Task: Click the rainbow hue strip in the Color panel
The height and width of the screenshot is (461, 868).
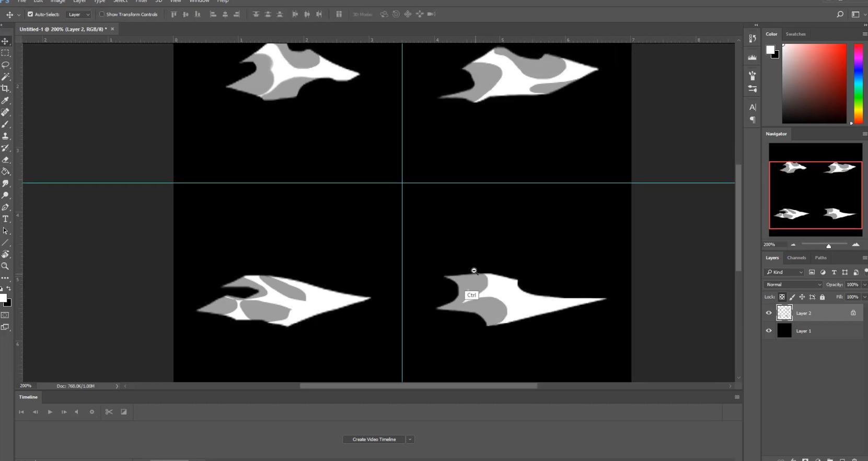Action: [x=859, y=84]
